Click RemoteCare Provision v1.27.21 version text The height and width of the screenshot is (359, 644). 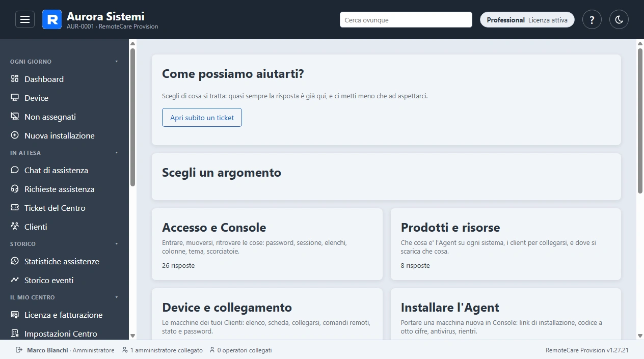tap(587, 350)
